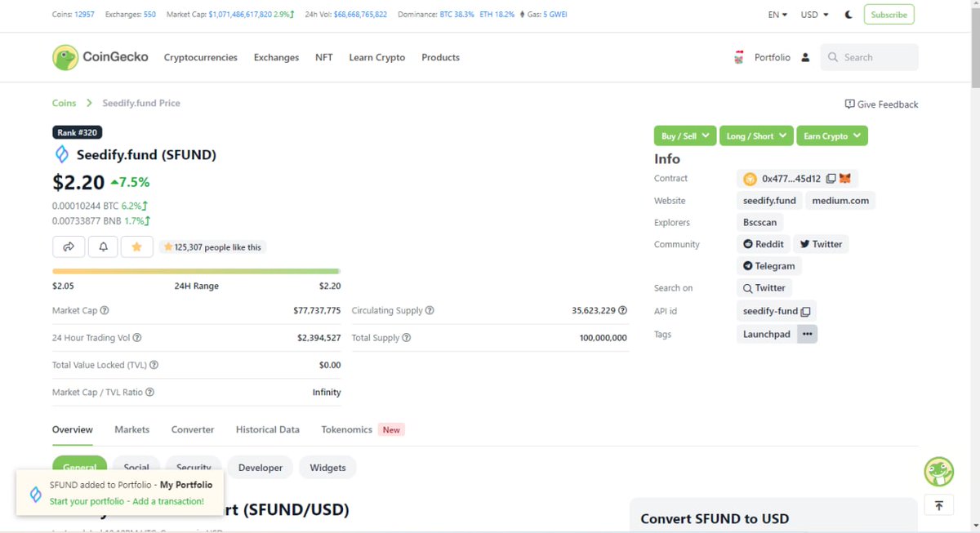
Task: Open the Bscscan explorer link
Action: tap(760, 222)
